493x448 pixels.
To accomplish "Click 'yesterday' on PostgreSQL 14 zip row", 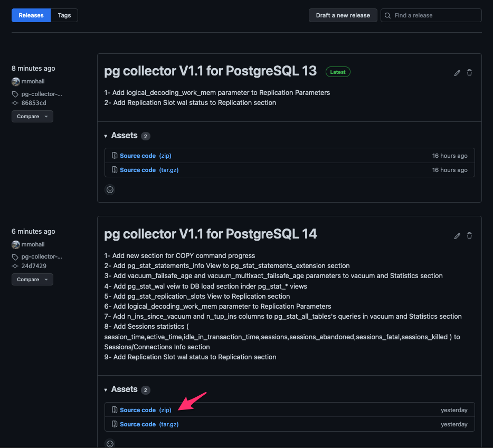I will tap(454, 410).
